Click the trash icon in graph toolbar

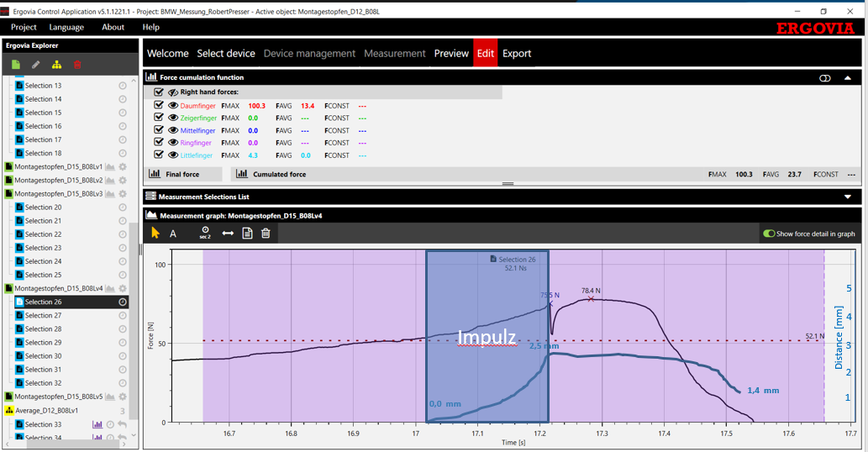click(x=266, y=233)
